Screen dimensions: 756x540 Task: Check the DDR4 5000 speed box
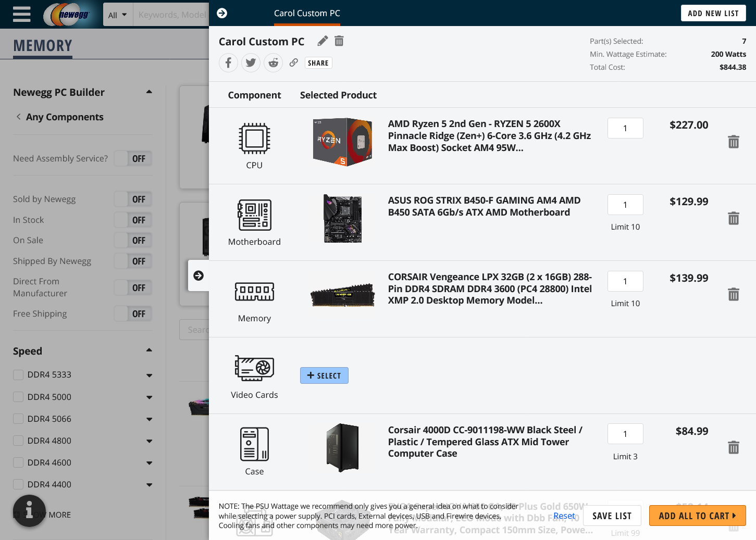[18, 397]
